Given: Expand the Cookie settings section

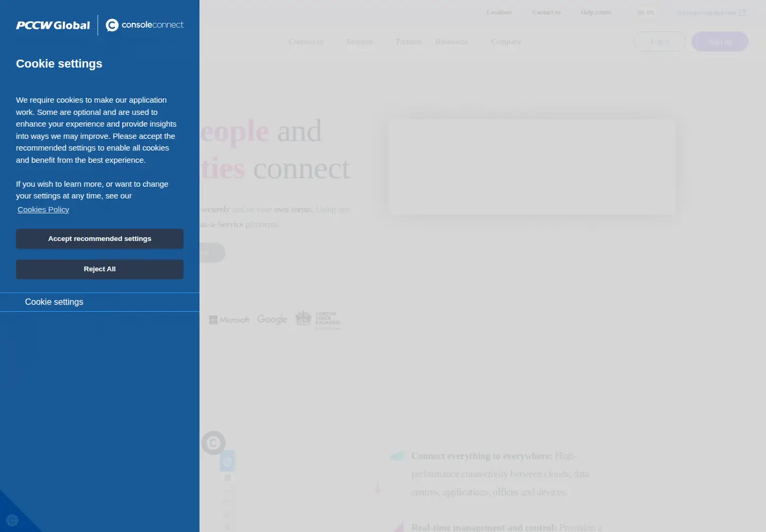Looking at the screenshot, I should [99, 302].
